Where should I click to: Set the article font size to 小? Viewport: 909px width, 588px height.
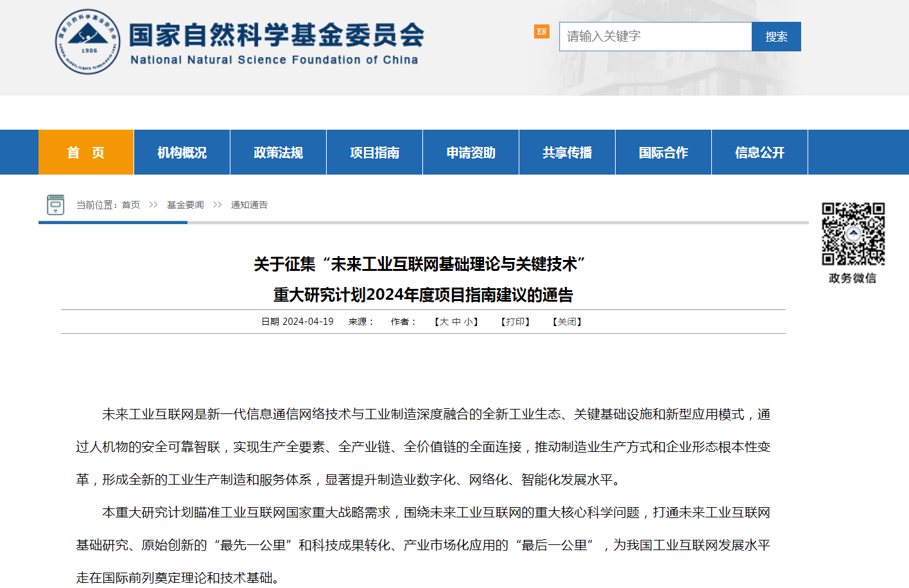click(x=468, y=322)
